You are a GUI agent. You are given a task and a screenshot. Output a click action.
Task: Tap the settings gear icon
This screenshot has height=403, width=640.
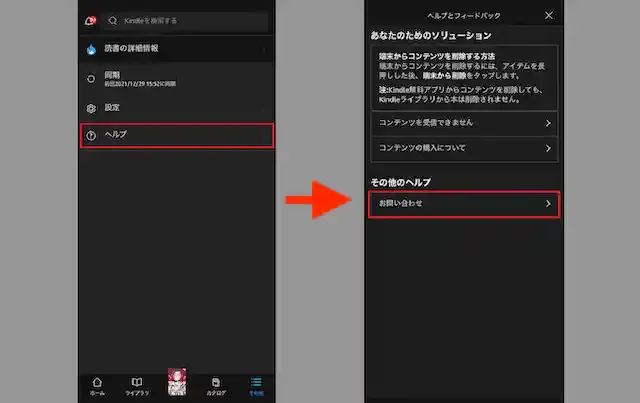pyautogui.click(x=91, y=109)
